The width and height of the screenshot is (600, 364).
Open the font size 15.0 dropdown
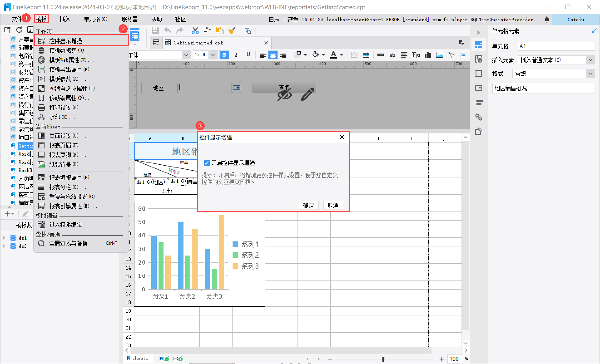pyautogui.click(x=213, y=55)
